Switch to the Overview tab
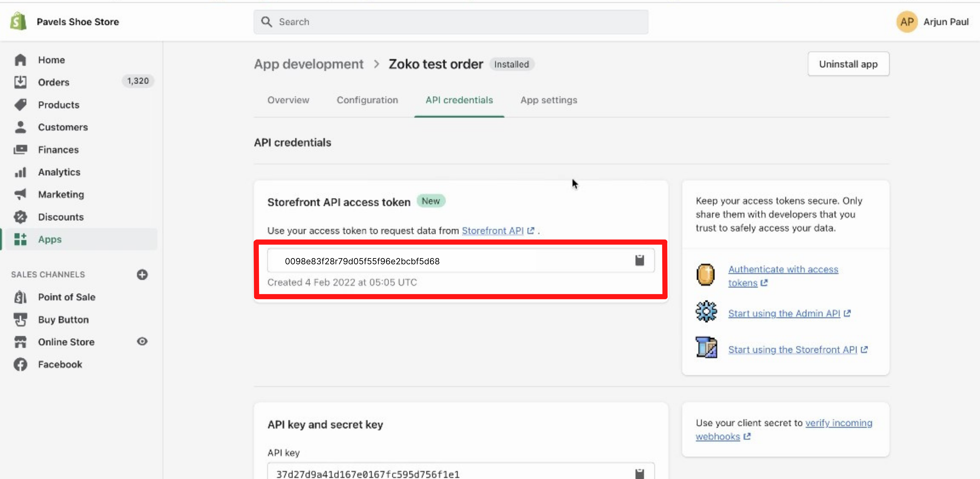Image resolution: width=980 pixels, height=479 pixels. [x=288, y=100]
